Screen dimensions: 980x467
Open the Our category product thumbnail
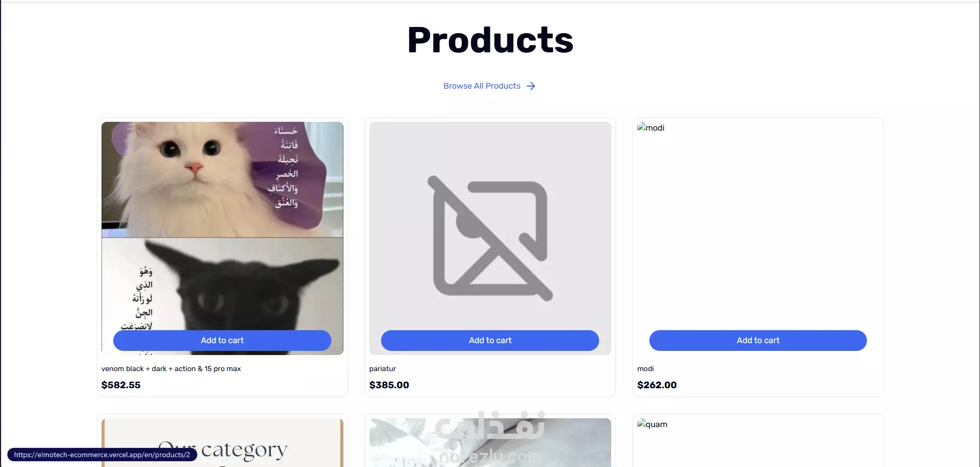(x=222, y=443)
